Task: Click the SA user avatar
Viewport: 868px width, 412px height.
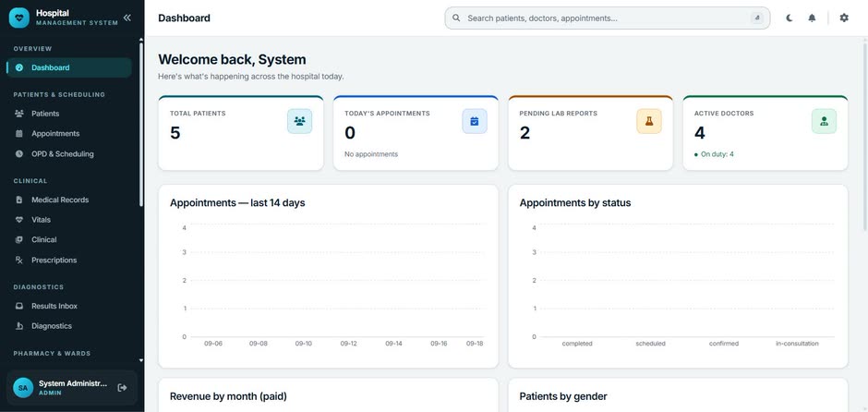Action: point(23,388)
